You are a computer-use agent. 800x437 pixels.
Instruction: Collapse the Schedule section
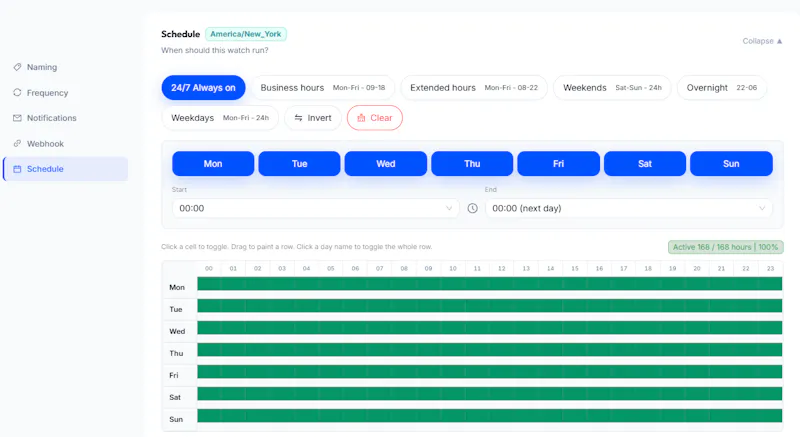pos(762,41)
